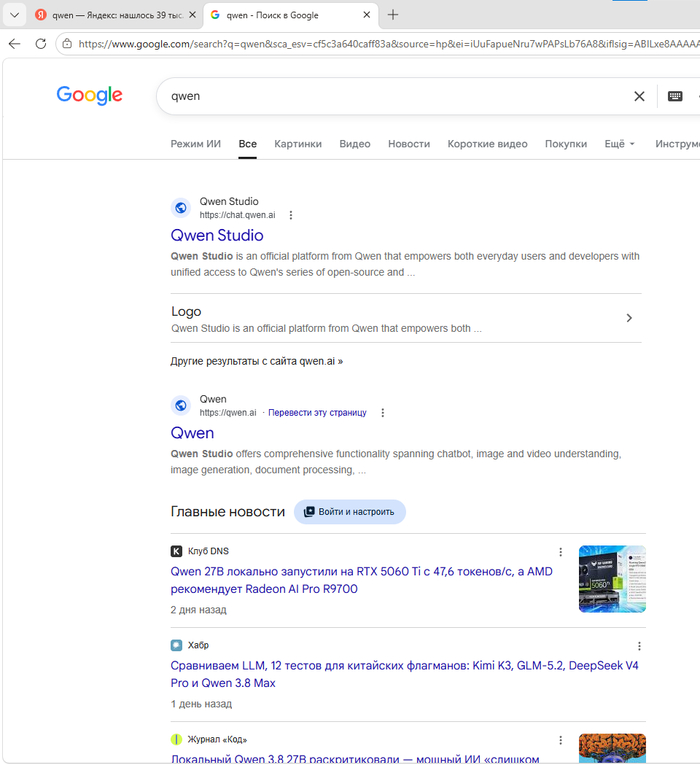Viewport: 700px width, 765px height.
Task: Click the Хабр source icon
Action: click(x=176, y=645)
